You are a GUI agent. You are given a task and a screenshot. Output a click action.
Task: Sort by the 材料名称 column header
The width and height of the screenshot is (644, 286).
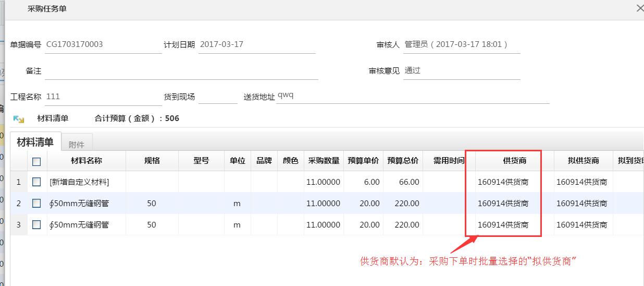point(86,161)
